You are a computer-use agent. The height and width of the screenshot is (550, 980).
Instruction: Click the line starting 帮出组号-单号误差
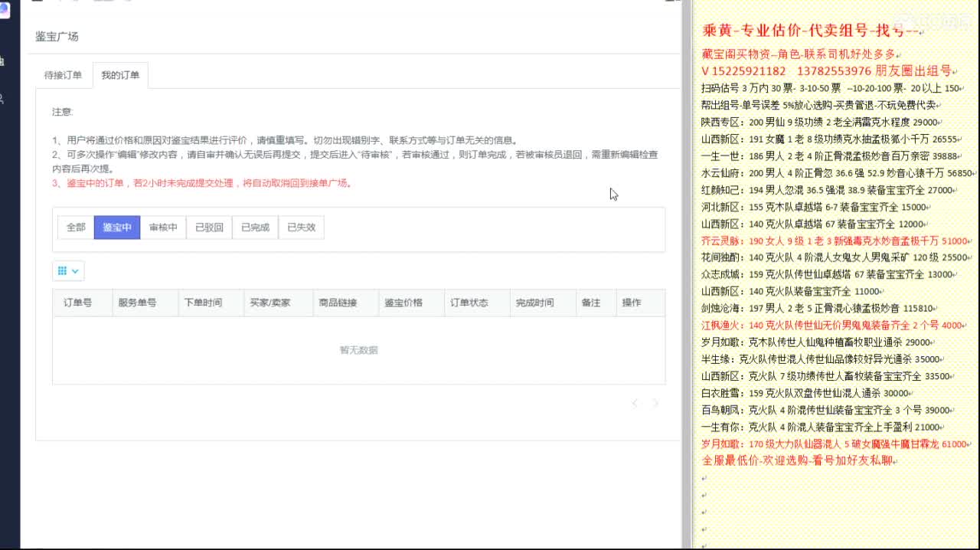tap(822, 105)
